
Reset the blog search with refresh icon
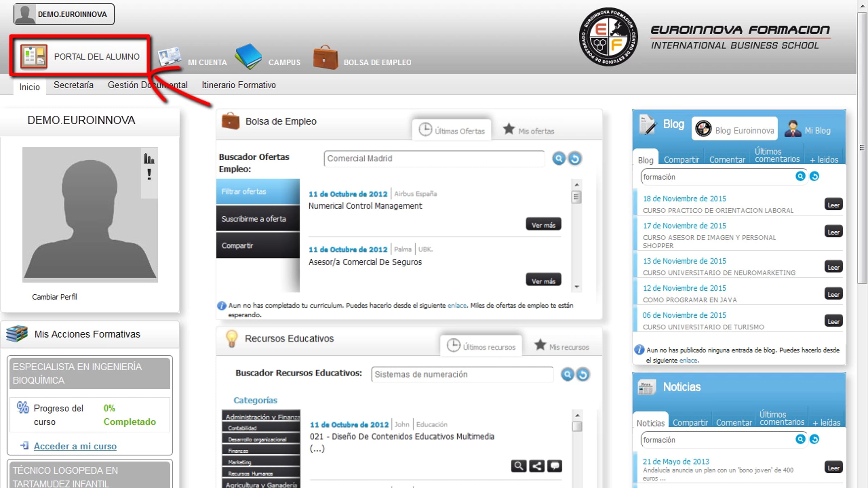pos(814,176)
